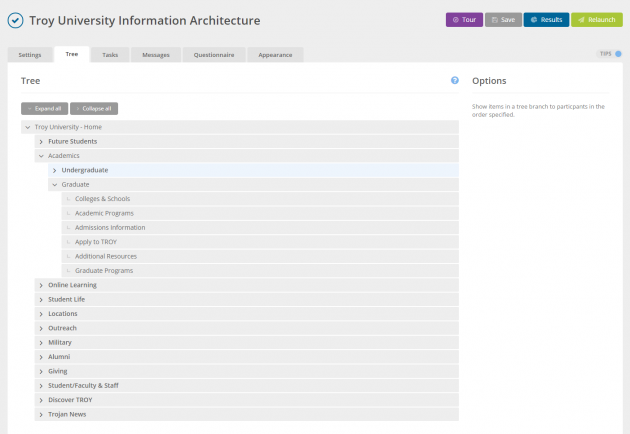Expand the Undergraduate branch
This screenshot has height=434, width=630.
[54, 170]
